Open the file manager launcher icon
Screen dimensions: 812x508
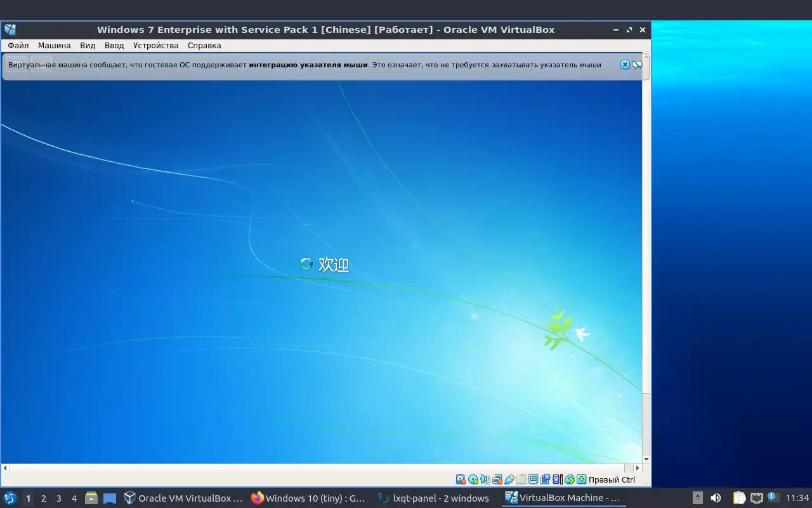[91, 498]
